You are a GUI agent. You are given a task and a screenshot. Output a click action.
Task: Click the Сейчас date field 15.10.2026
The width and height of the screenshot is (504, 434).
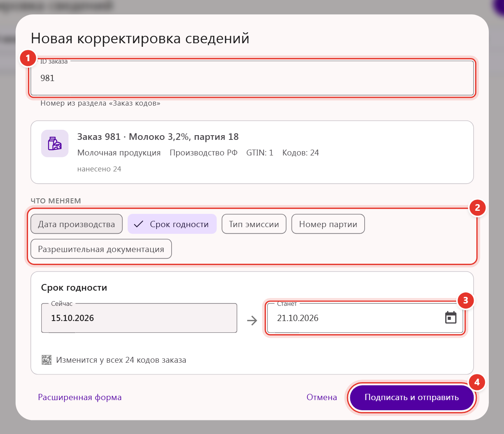click(139, 318)
